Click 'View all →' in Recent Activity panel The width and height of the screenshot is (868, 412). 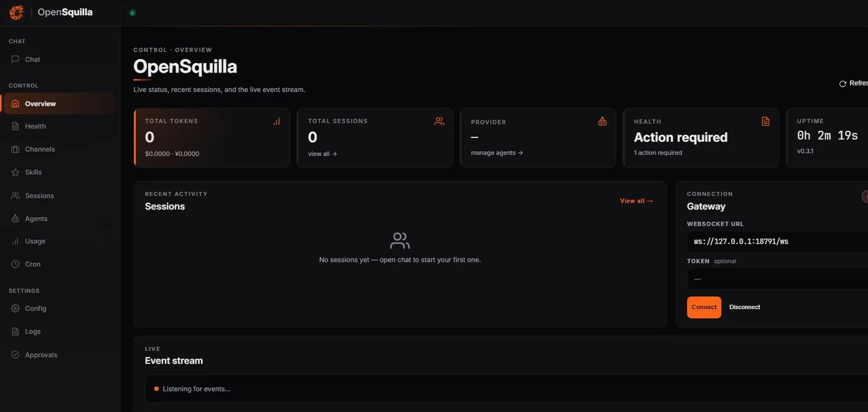click(636, 201)
